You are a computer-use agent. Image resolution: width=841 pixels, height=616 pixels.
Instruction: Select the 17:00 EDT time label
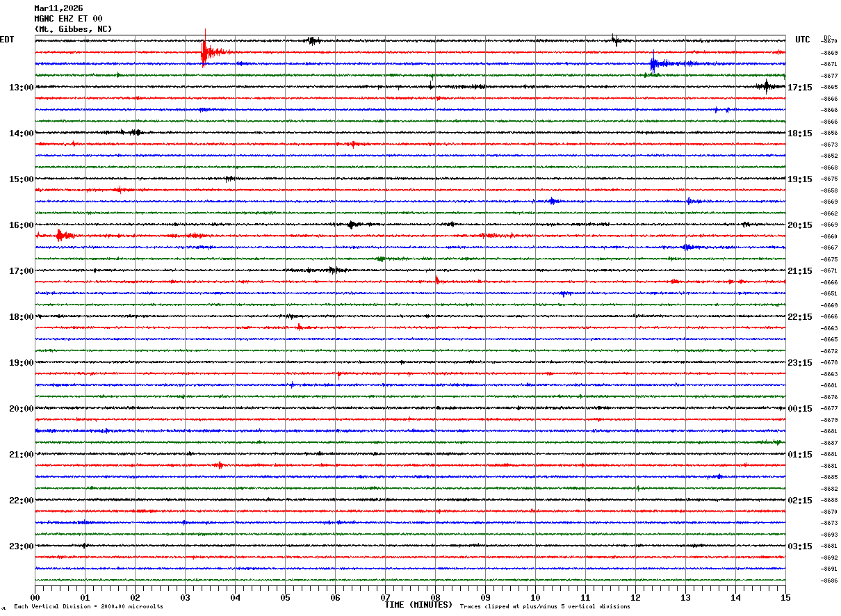[21, 271]
